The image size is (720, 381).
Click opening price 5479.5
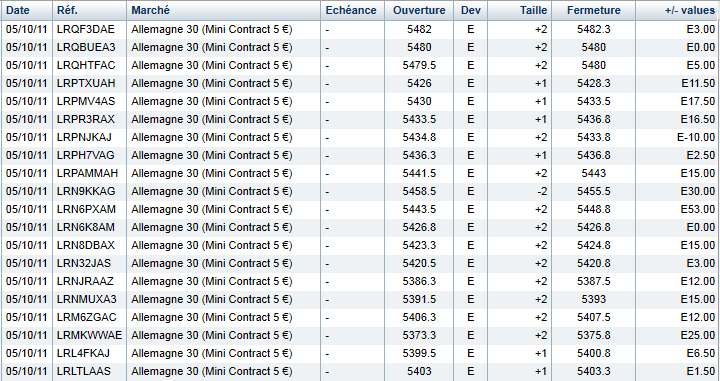pyautogui.click(x=419, y=65)
